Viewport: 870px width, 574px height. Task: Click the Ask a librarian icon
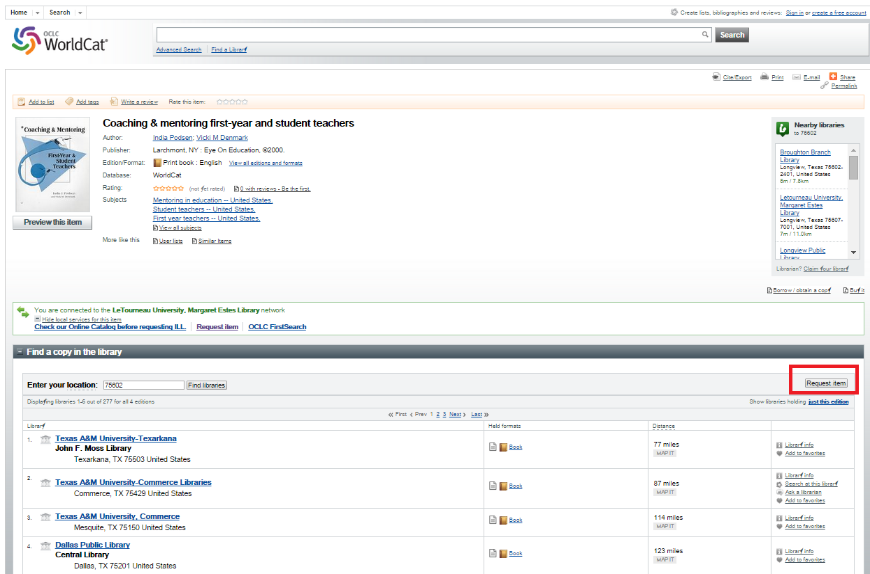[x=779, y=492]
